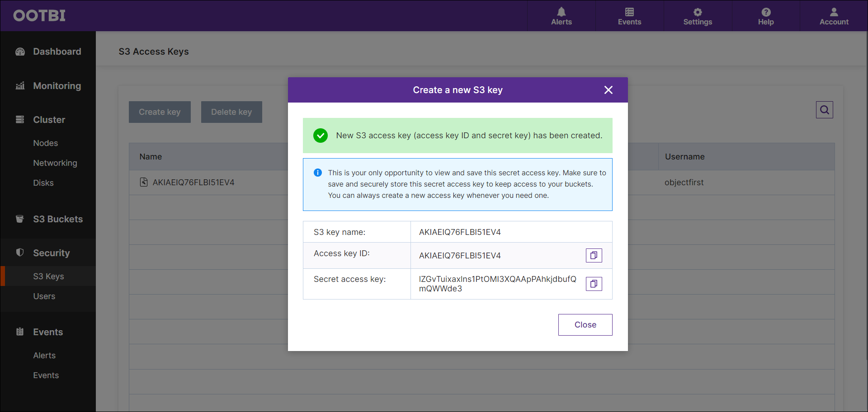
Task: Click the Close button in dialog
Action: point(585,325)
